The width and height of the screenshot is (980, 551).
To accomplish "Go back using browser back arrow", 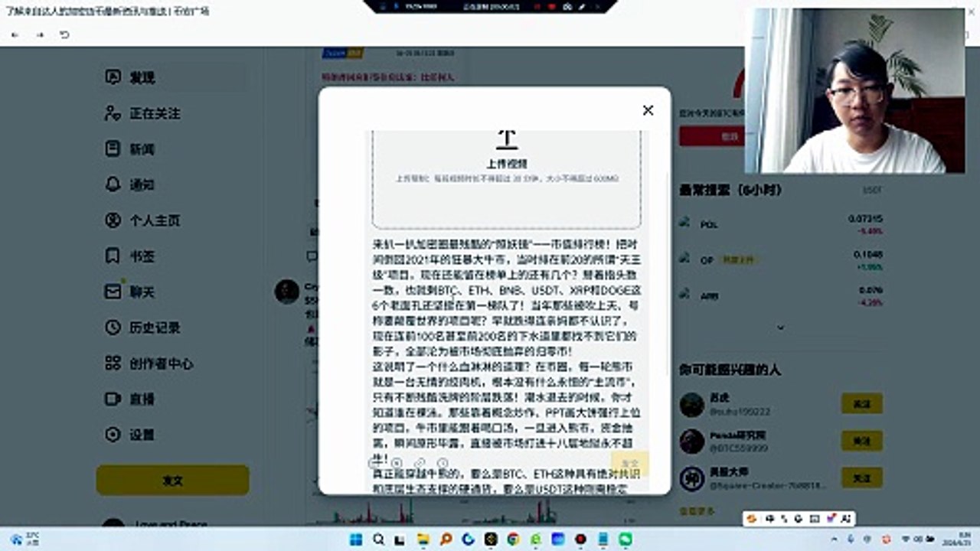I will 15,35.
